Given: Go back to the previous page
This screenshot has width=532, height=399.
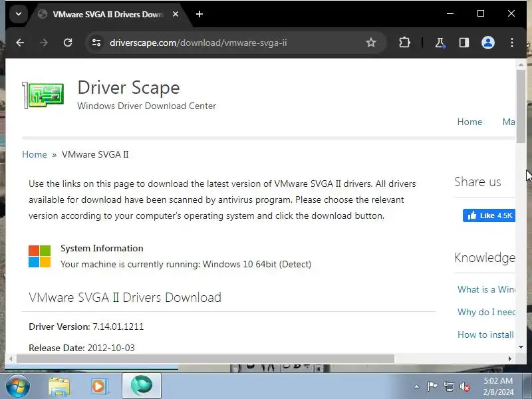Looking at the screenshot, I should [20, 43].
